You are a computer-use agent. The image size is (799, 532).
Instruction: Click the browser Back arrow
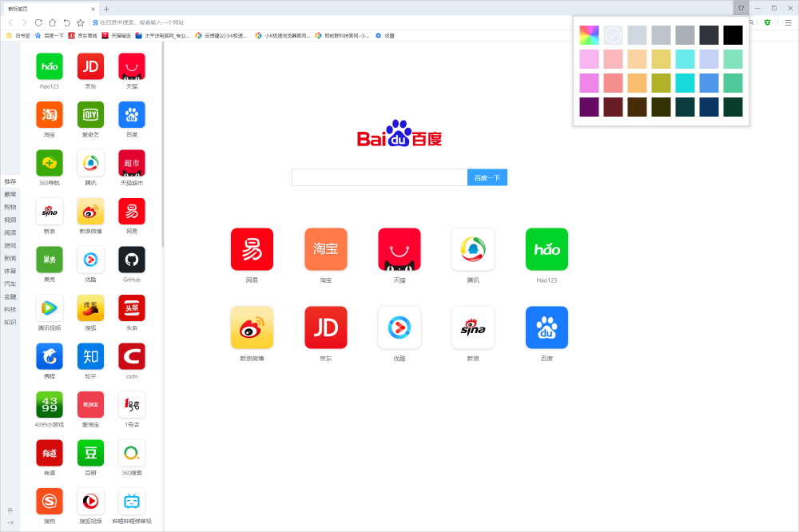click(x=10, y=22)
